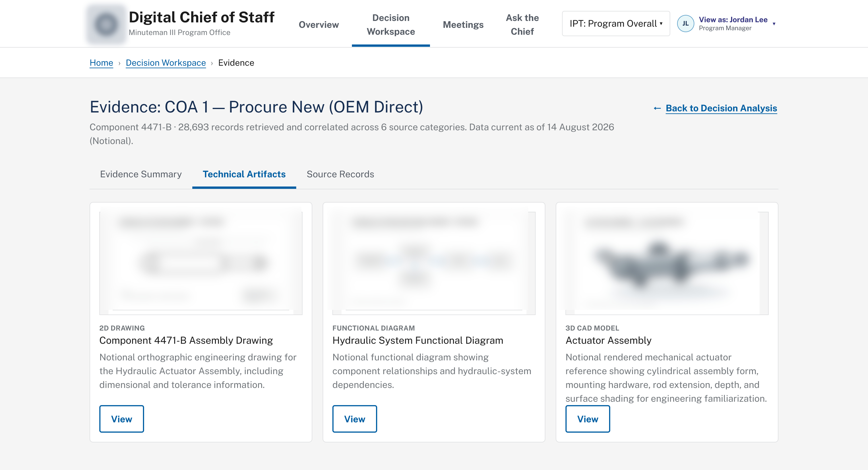The image size is (868, 470).
Task: Select the Technical Artifacts tab
Action: pyautogui.click(x=244, y=174)
